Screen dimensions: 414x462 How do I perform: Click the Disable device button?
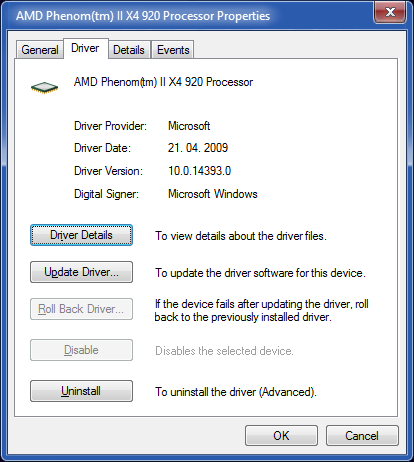tap(81, 350)
